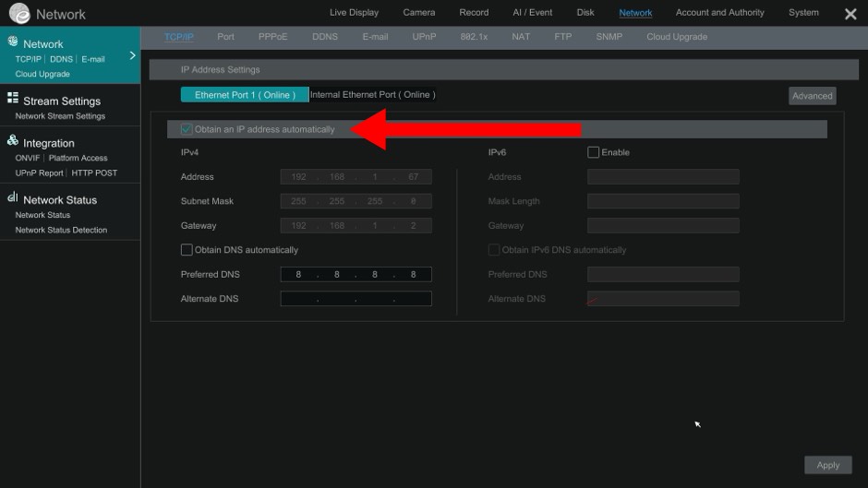Check Obtain DNS automatically
This screenshot has height=488, width=868.
187,249
